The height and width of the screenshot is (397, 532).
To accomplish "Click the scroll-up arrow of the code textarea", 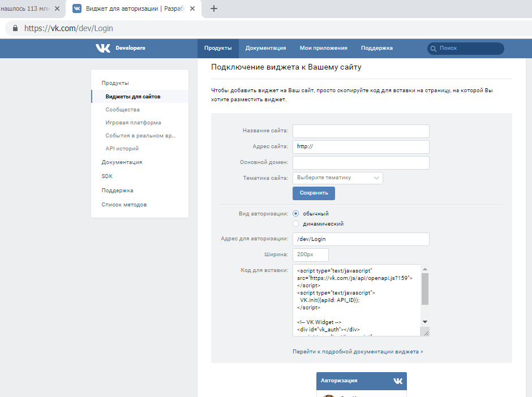I will pyautogui.click(x=425, y=269).
